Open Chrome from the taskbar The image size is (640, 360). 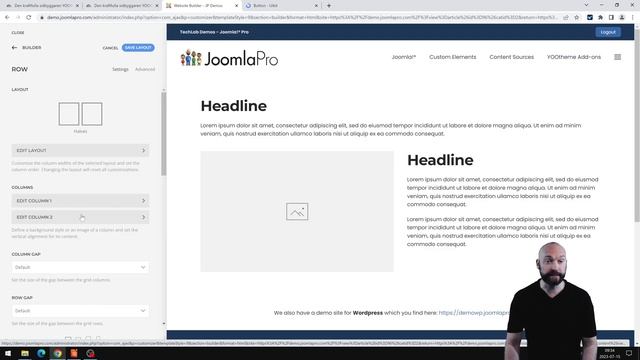point(58,353)
